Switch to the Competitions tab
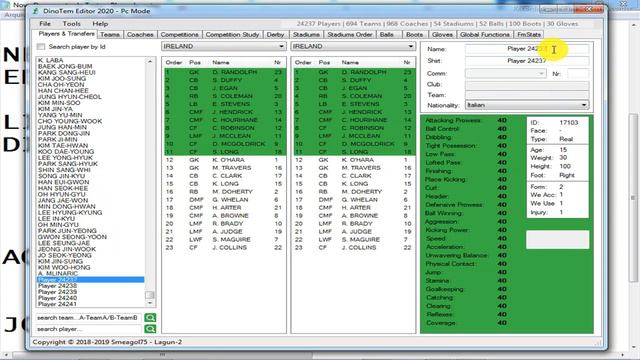The height and width of the screenshot is (360, 640). coord(180,35)
